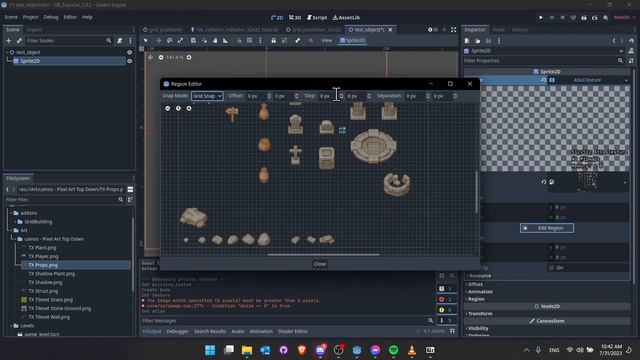Open the View menu in viewport toolbar
Screen dimensions: 640x360
click(x=327, y=40)
